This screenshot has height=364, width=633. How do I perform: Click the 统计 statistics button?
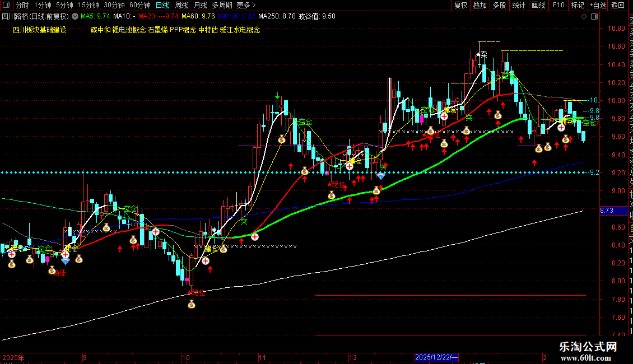click(x=519, y=5)
